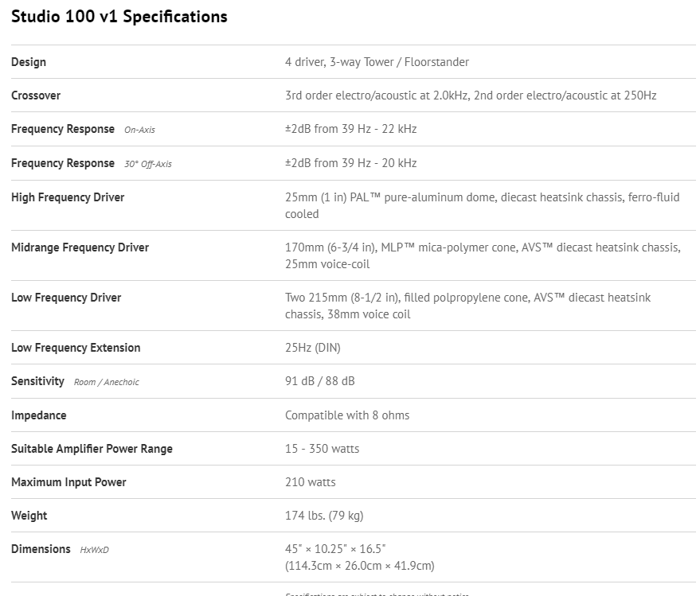700x596 pixels.
Task: Click the Midrange Frequency Driver label
Action: (80, 247)
